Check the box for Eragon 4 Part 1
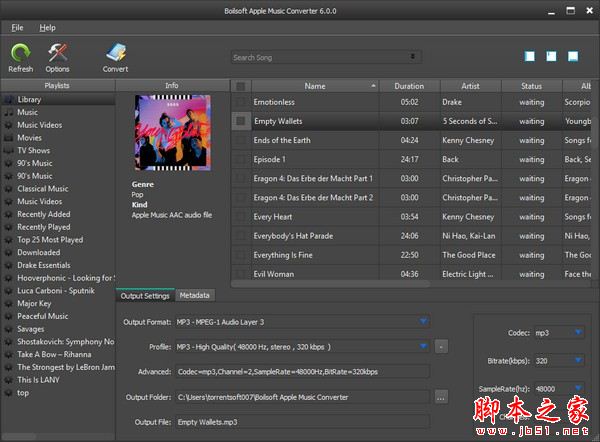 point(241,179)
